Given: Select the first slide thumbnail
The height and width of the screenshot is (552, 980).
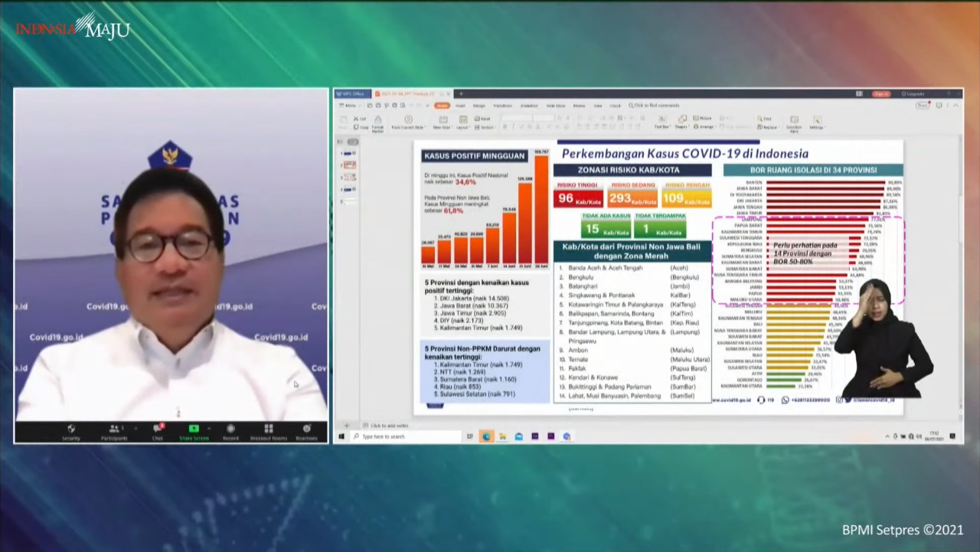Looking at the screenshot, I should pyautogui.click(x=349, y=153).
